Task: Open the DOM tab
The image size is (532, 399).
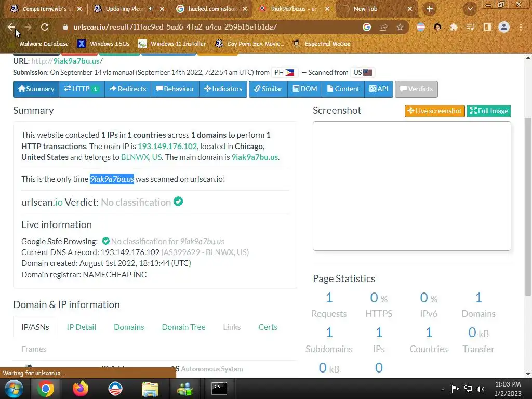Action: point(305,89)
